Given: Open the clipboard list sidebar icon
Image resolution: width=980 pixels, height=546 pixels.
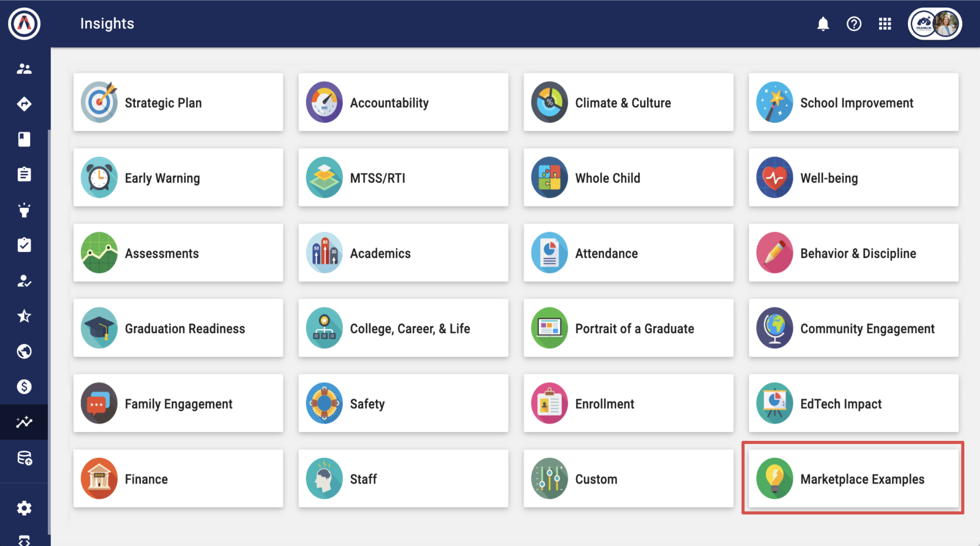Looking at the screenshot, I should point(24,175).
